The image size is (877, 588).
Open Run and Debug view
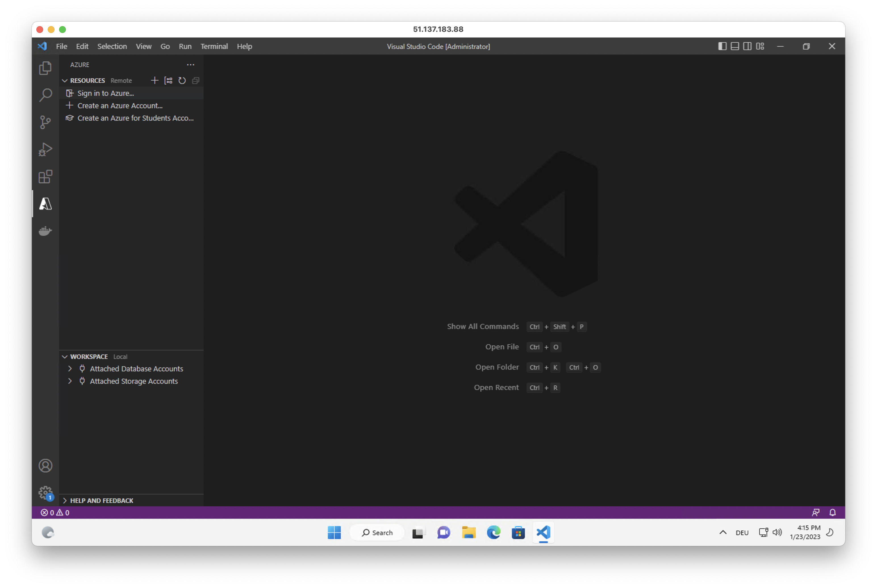click(x=45, y=149)
